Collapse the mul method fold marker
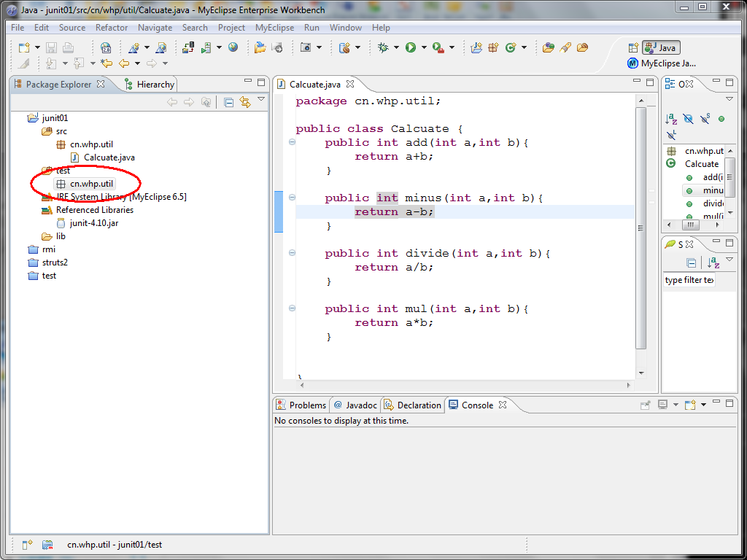 [292, 308]
